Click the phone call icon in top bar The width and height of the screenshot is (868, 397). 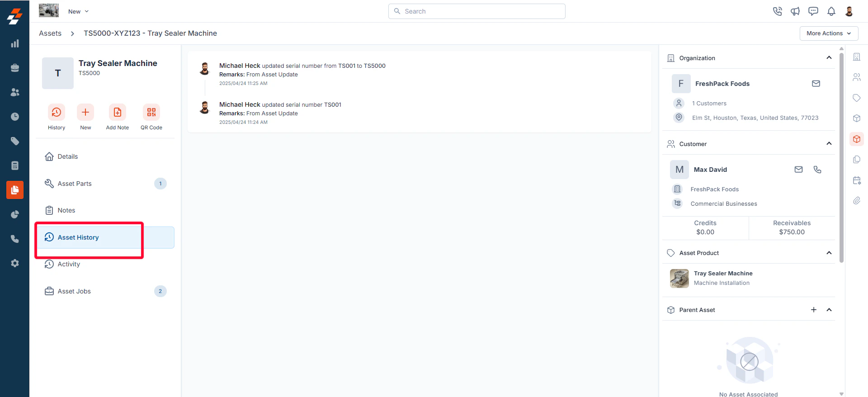point(777,11)
